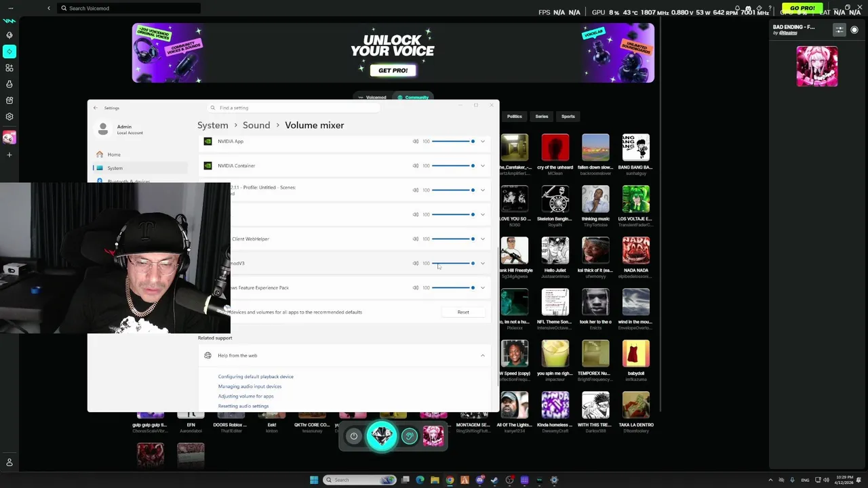Select the highlighted soundboard sidebar icon
The image size is (868, 488).
coord(9,52)
